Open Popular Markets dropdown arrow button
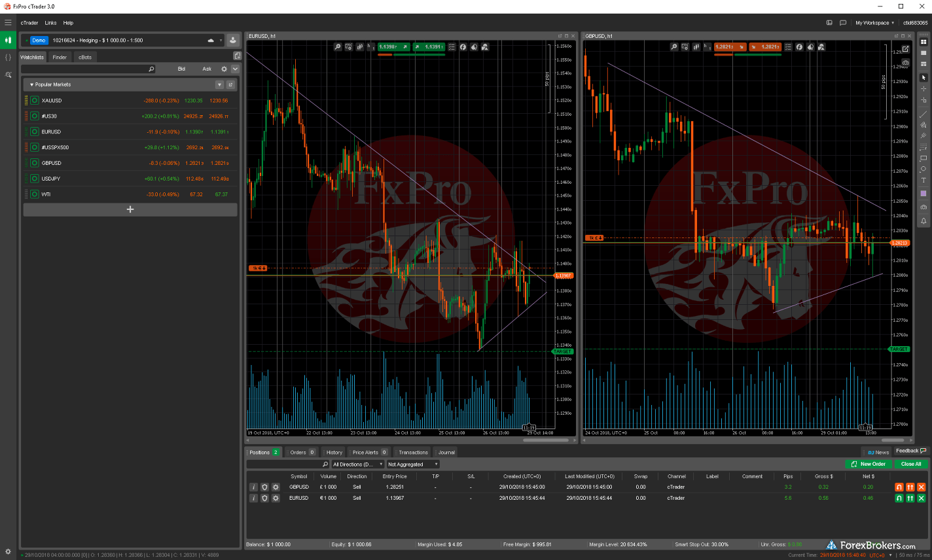The image size is (932, 560). coord(219,84)
